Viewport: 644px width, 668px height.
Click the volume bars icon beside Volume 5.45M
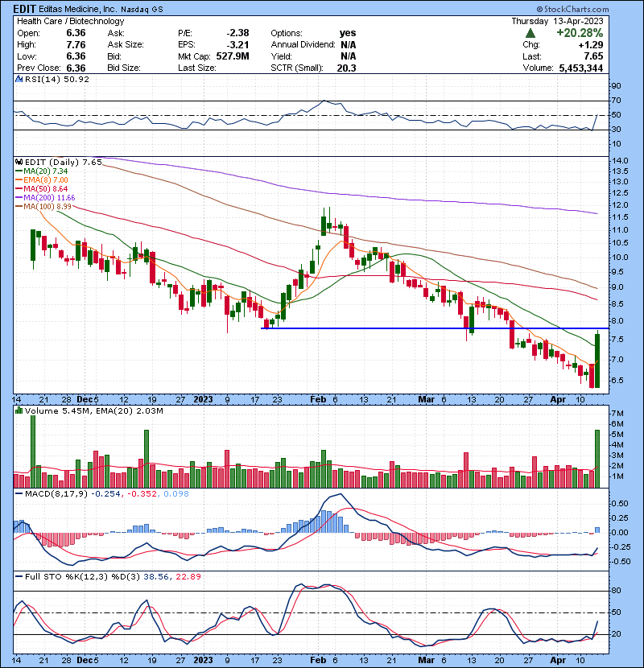pyautogui.click(x=19, y=410)
